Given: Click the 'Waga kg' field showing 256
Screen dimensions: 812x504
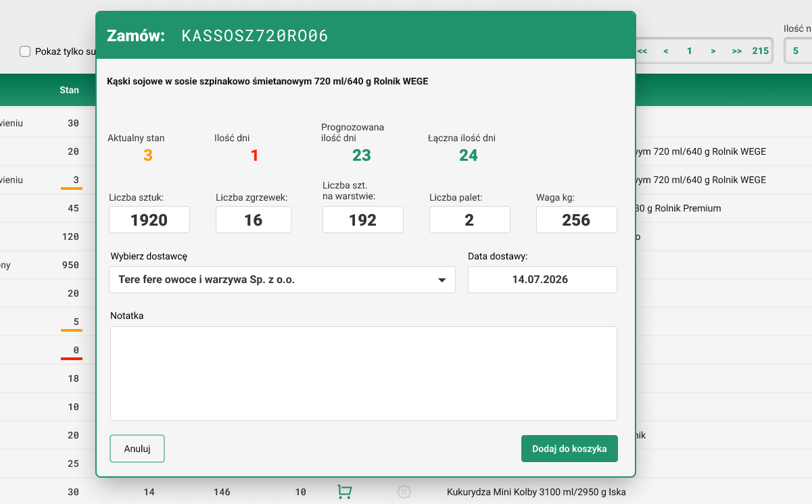Looking at the screenshot, I should 576,220.
